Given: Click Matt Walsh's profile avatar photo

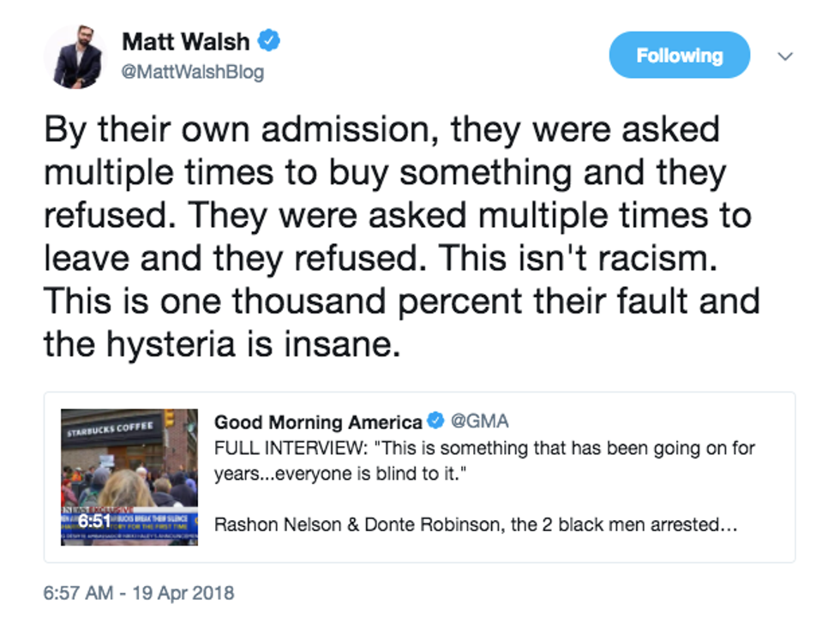Looking at the screenshot, I should point(73,58).
